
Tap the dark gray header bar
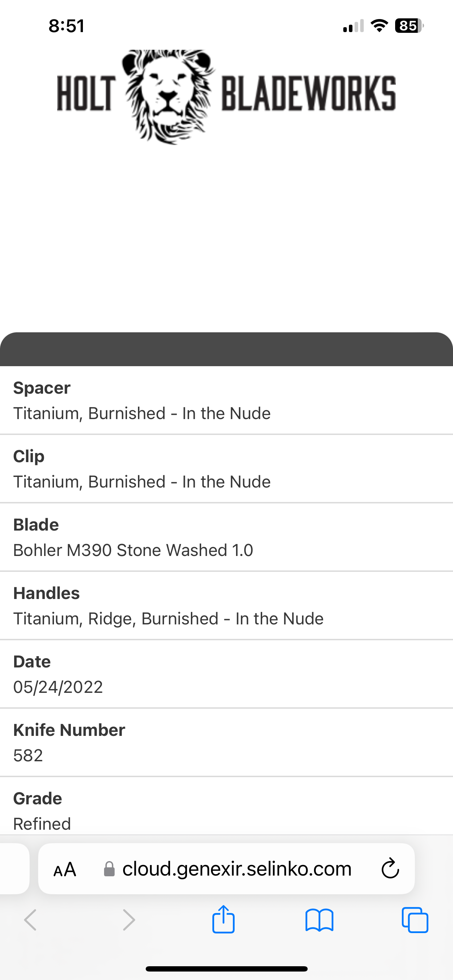coord(226,350)
